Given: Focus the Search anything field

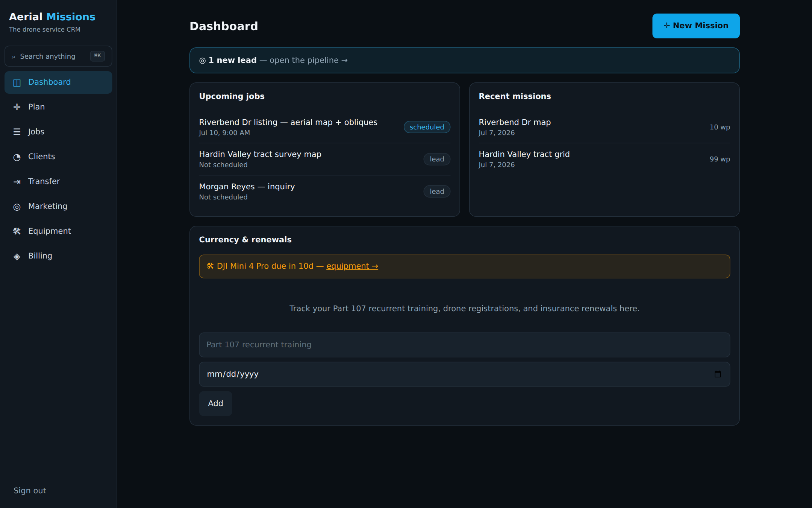Looking at the screenshot, I should pyautogui.click(x=58, y=56).
